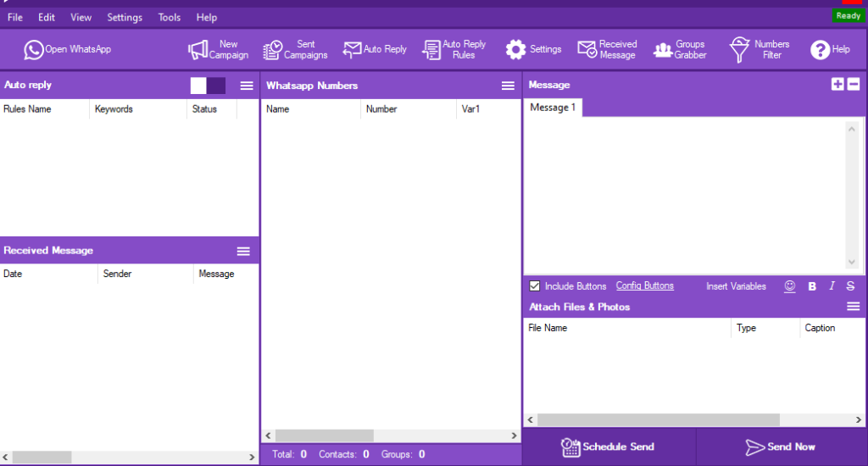Select the Message 1 tab

pos(553,108)
